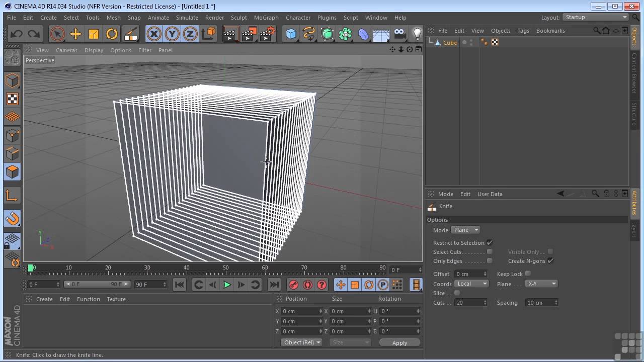Viewport: 644px width, 362px height.
Task: Enable the Only Edges checkbox
Action: coord(490,261)
